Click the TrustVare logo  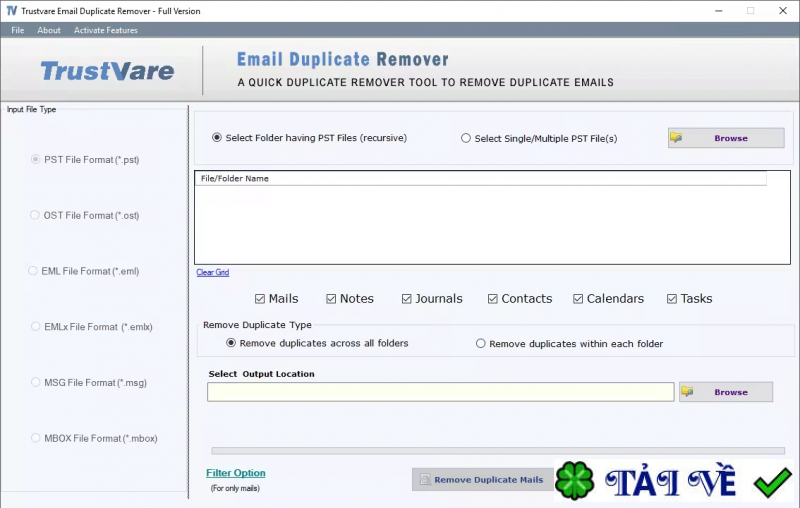[107, 71]
